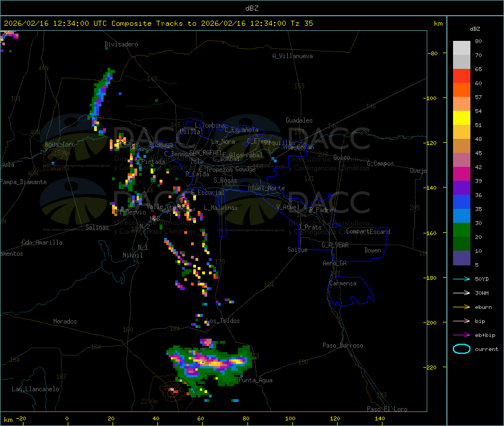The image size is (504, 426).
Task: Click the 'Cda_Amarilla' map label
Action: pyautogui.click(x=42, y=242)
